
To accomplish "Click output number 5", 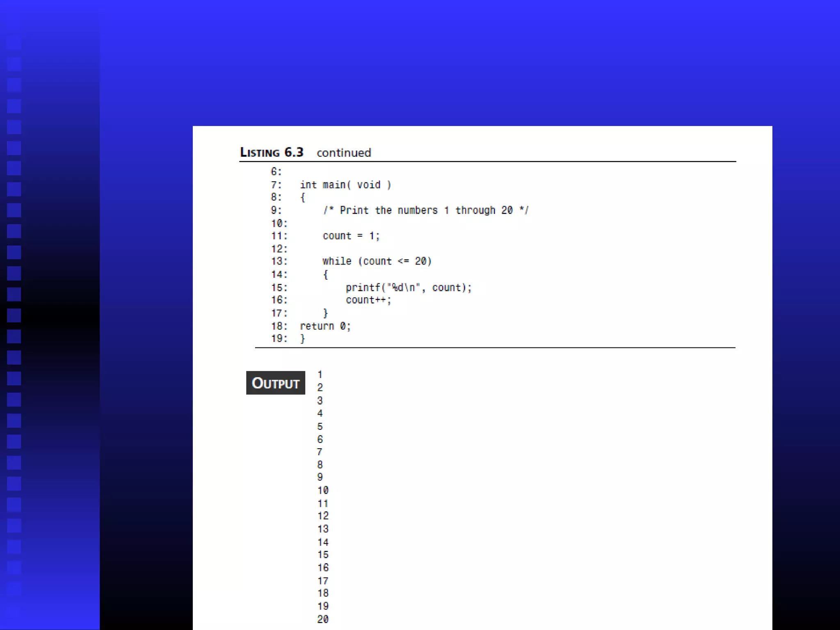I will pyautogui.click(x=320, y=427).
